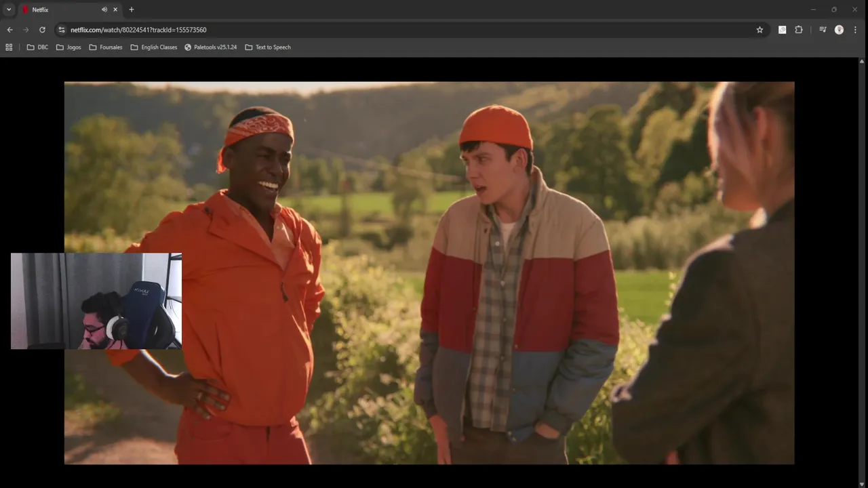The width and height of the screenshot is (868, 488).
Task: Open media controls music-note icon
Action: (x=823, y=30)
